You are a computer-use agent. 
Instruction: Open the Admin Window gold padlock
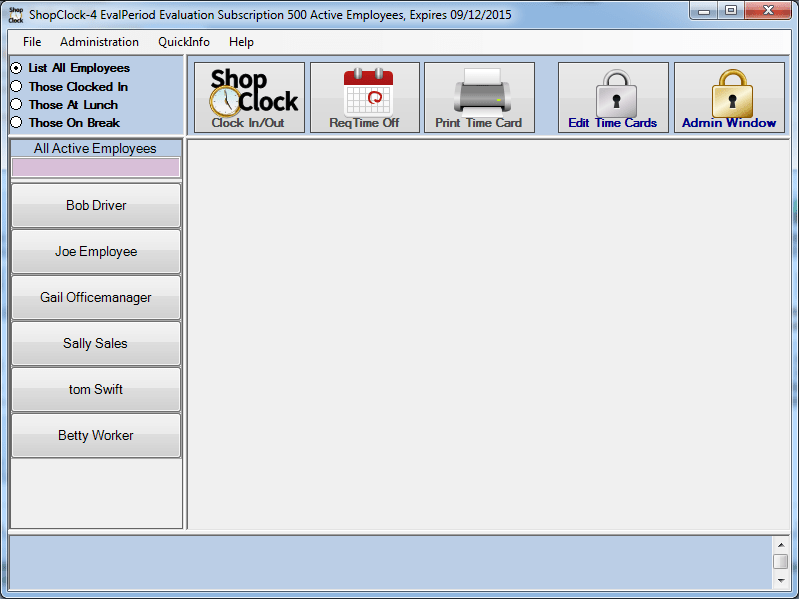[x=729, y=97]
